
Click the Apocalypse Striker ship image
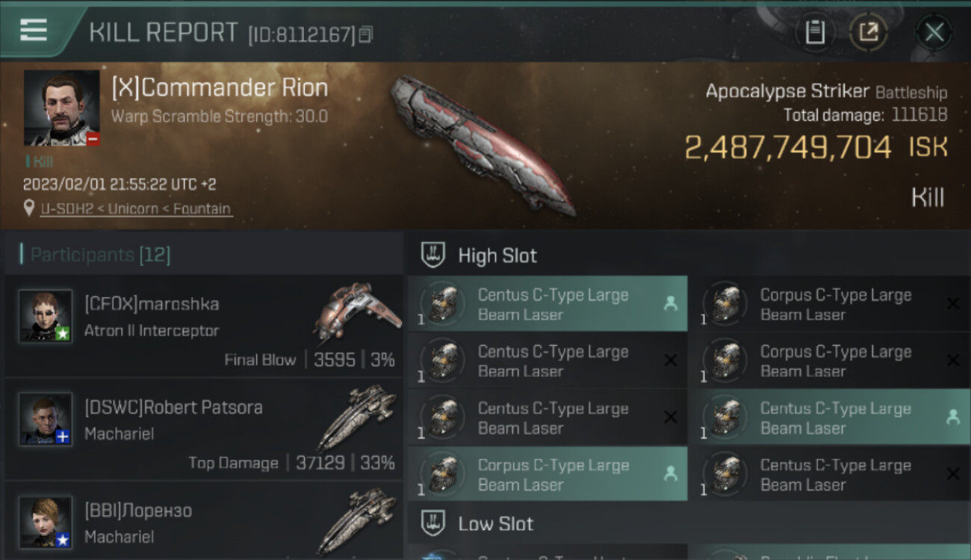click(x=482, y=144)
